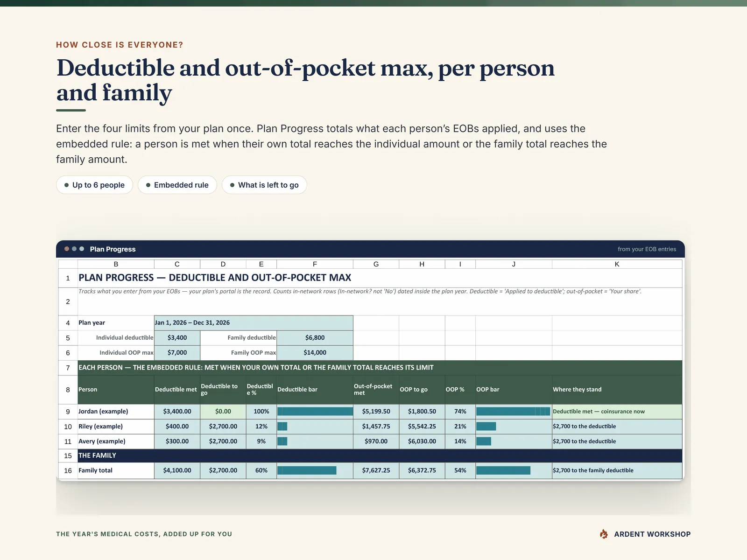Screen dimensions: 747x560
Task: Click Jordan's 74% OOP percentage
Action: click(x=460, y=411)
